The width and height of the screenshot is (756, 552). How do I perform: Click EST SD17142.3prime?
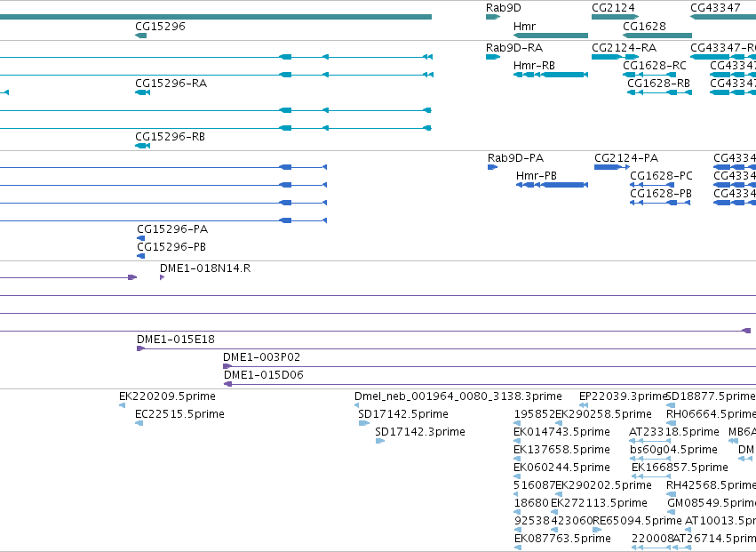[x=420, y=432]
